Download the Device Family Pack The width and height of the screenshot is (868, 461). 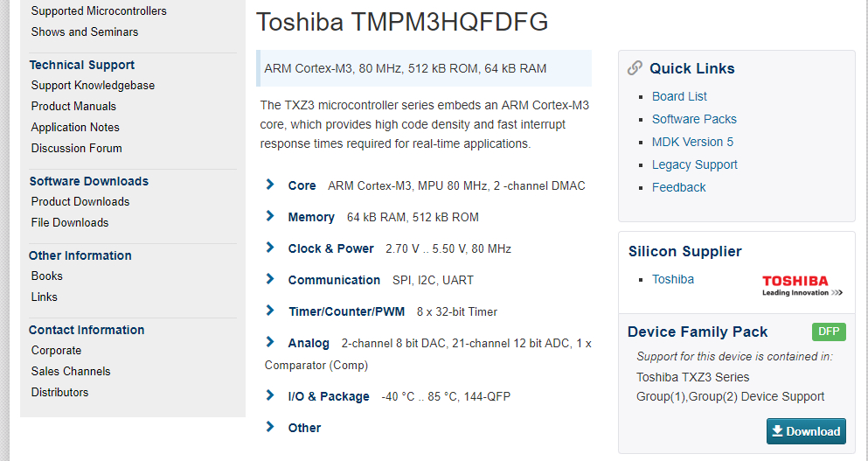point(806,431)
